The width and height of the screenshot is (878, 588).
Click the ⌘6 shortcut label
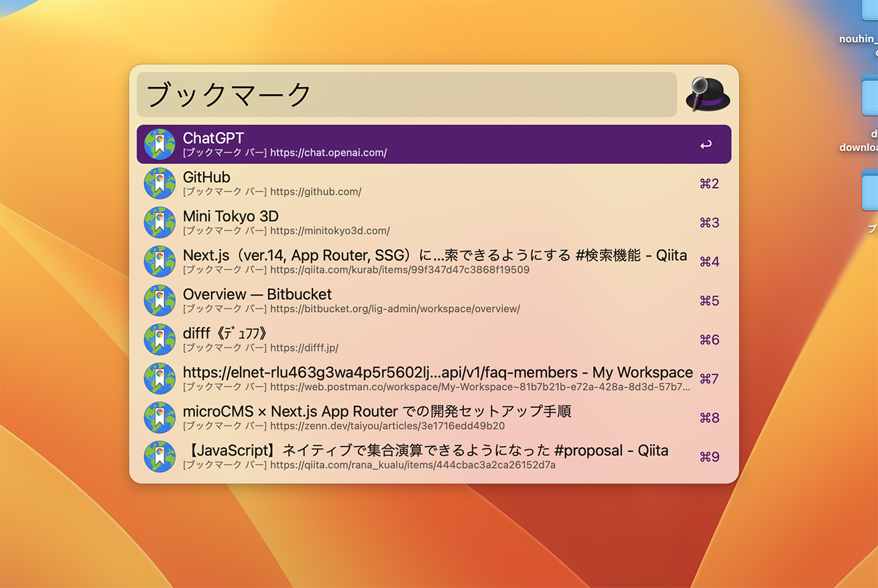(709, 340)
